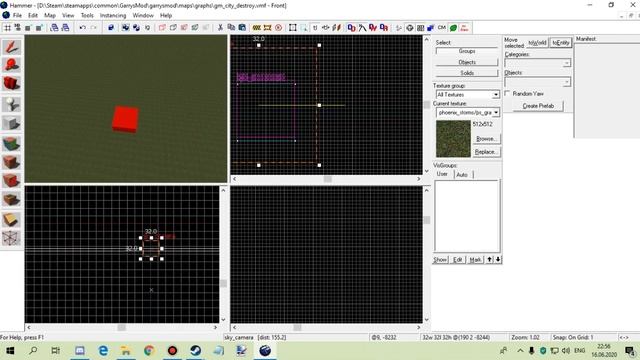Click the Carve tool icon
640x360 pixels.
(111, 28)
